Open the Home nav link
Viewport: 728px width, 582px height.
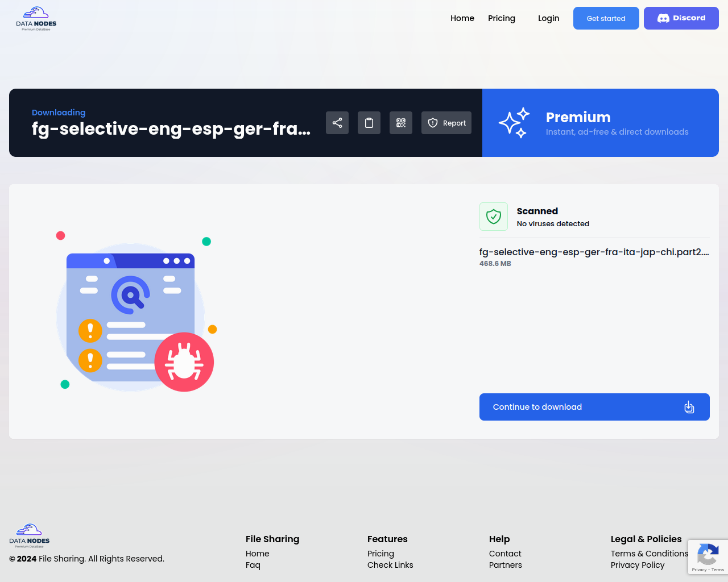tap(462, 18)
